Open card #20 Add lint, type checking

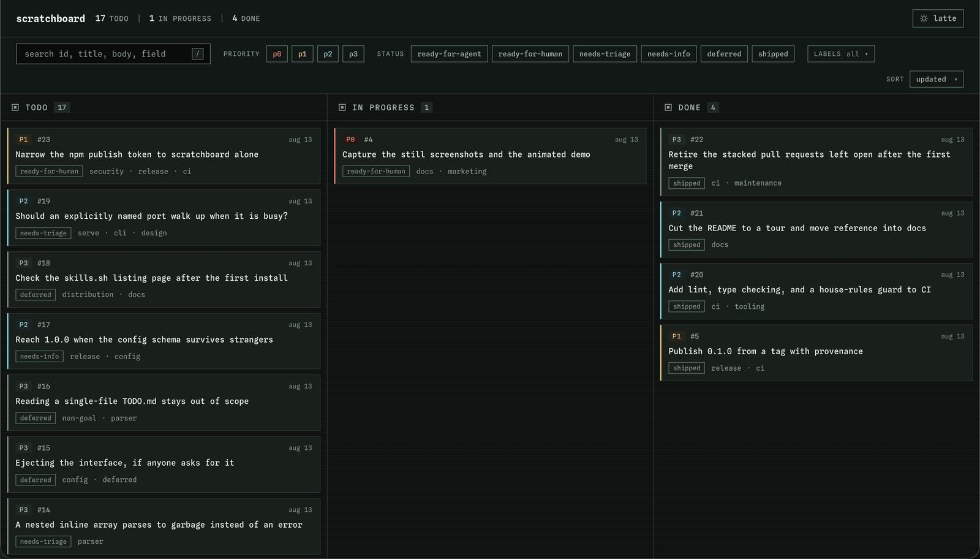coord(816,291)
